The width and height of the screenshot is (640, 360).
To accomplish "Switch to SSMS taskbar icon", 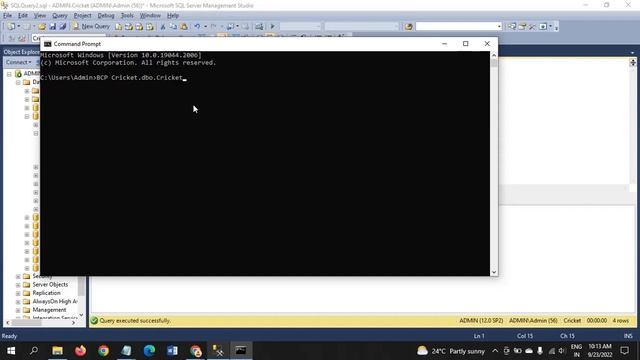I will point(218,351).
